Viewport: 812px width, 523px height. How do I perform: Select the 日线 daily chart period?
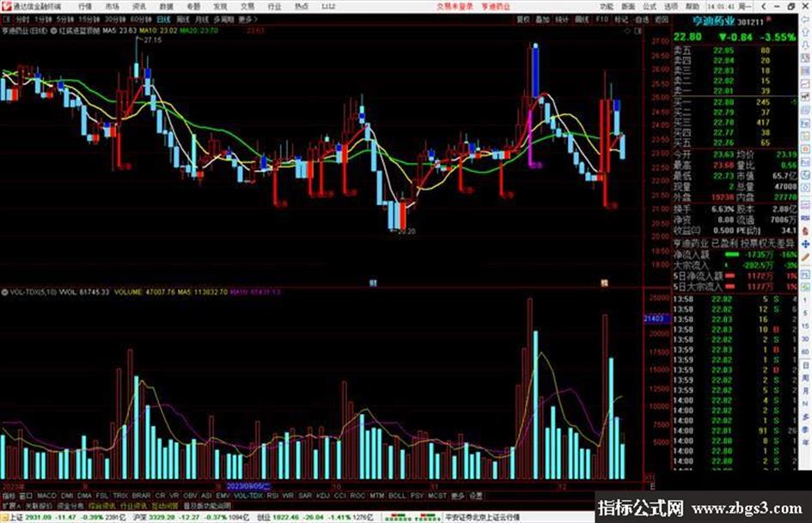click(163, 19)
